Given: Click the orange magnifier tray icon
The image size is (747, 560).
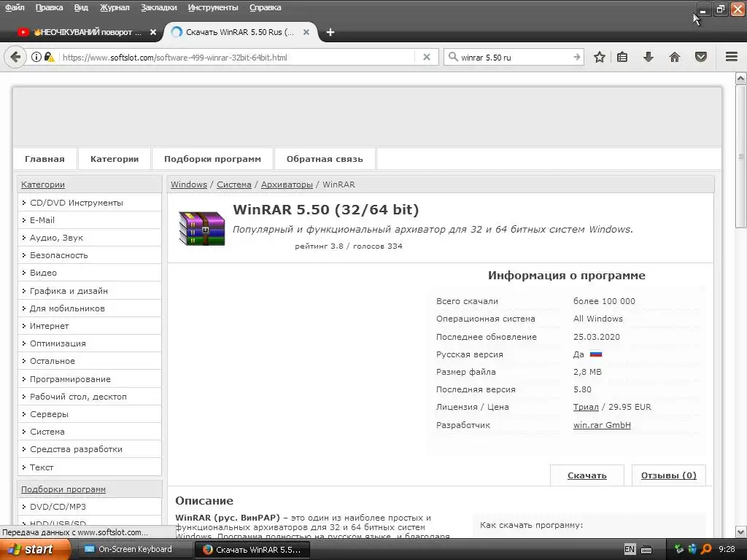Looking at the screenshot, I should pyautogui.click(x=706, y=549).
